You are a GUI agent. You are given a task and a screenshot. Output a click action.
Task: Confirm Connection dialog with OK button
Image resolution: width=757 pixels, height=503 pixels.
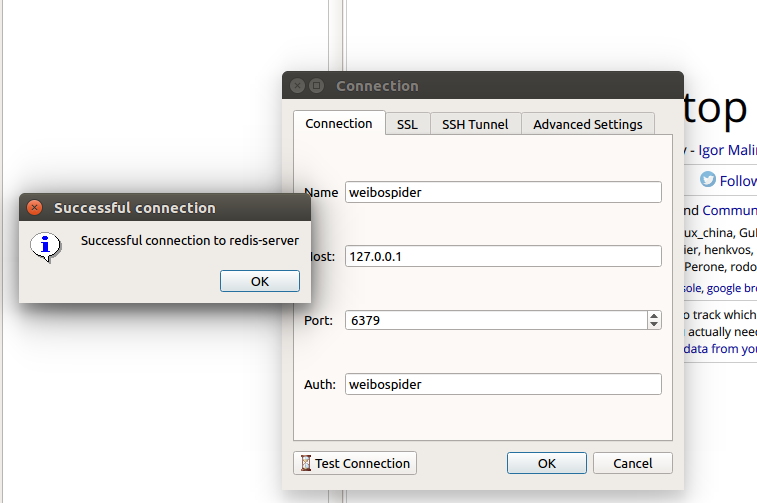pos(547,463)
